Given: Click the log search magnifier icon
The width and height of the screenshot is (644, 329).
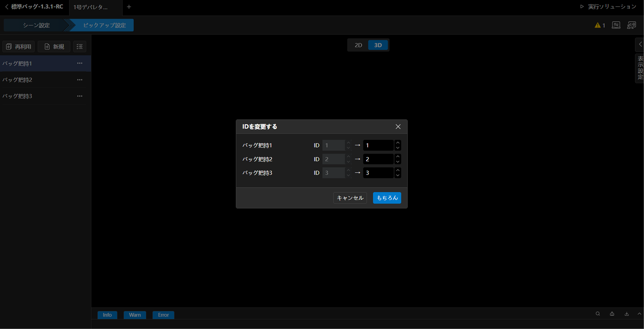Looking at the screenshot, I should coord(598,314).
